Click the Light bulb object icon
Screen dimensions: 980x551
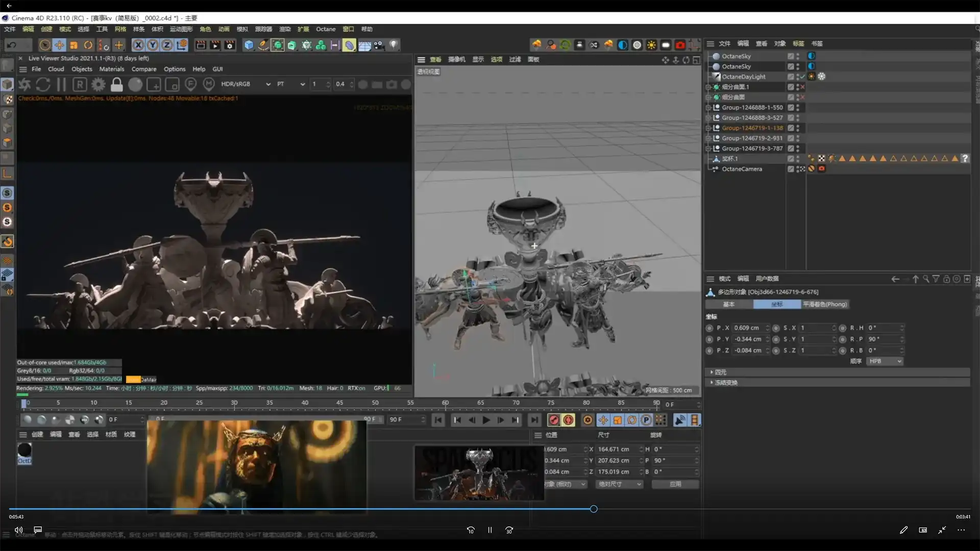click(393, 45)
